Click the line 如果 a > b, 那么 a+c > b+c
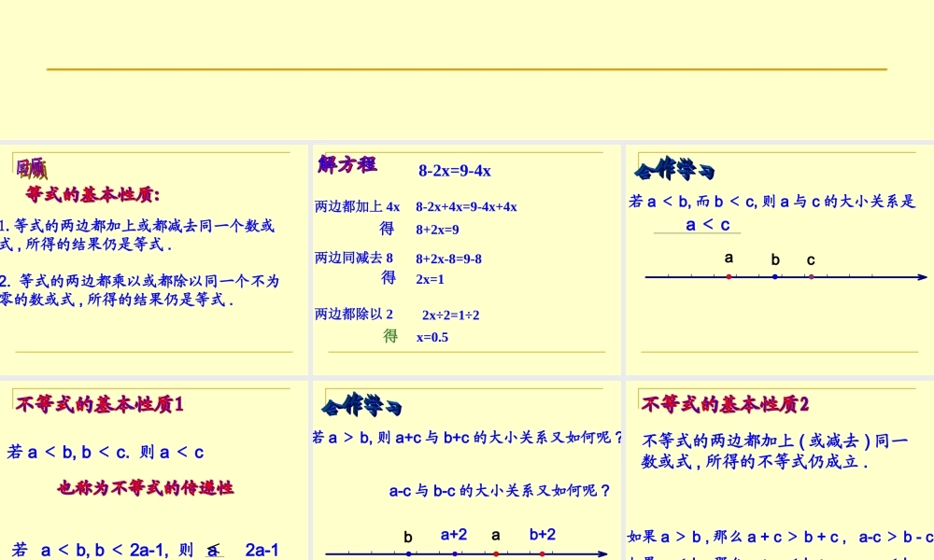This screenshot has width=934, height=560. (780, 537)
